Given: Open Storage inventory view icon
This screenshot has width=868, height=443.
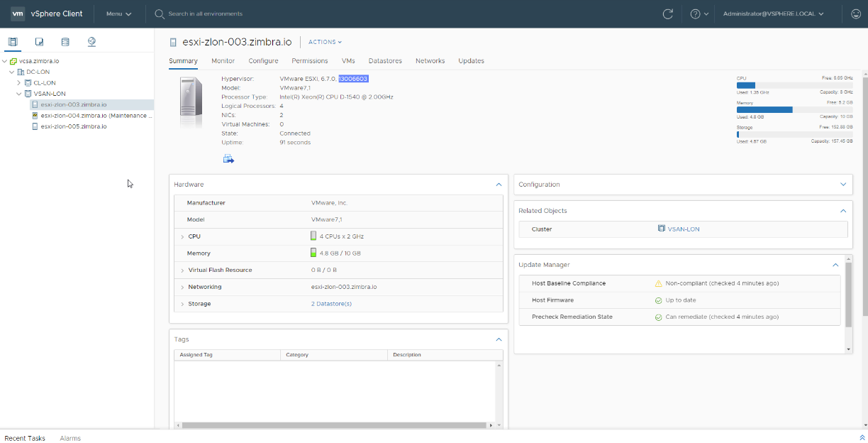Looking at the screenshot, I should pyautogui.click(x=65, y=42).
